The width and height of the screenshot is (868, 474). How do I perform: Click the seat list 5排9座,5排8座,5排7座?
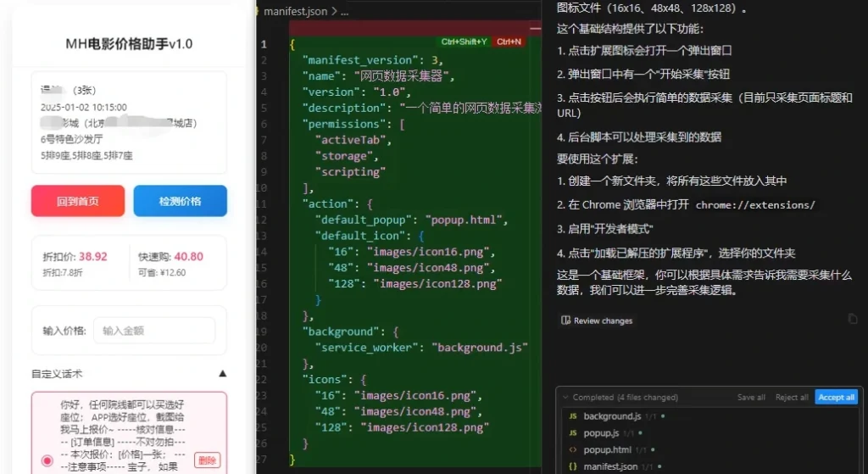click(x=86, y=156)
